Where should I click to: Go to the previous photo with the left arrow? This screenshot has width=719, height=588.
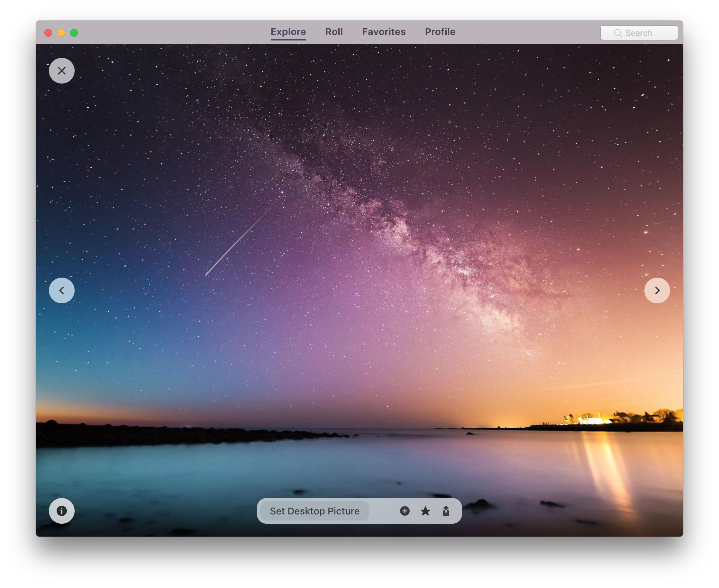[x=62, y=290]
